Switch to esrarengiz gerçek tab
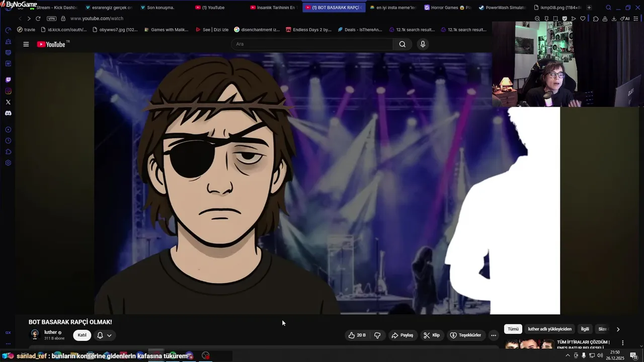 (109, 8)
